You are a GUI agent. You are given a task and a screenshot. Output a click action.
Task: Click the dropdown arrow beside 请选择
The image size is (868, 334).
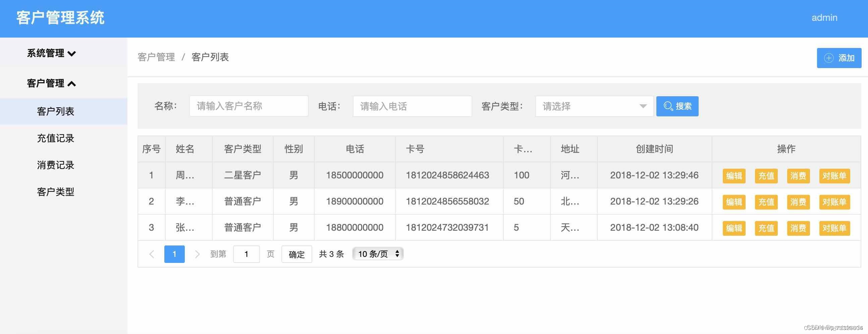pos(642,106)
